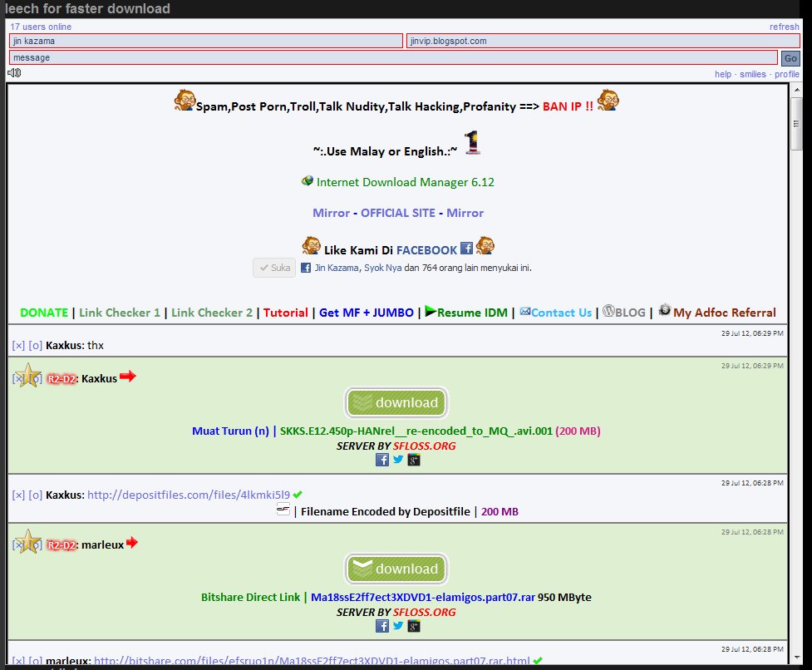
Task: Delete Kaxkus depositfiles message with [x]
Action: point(18,495)
